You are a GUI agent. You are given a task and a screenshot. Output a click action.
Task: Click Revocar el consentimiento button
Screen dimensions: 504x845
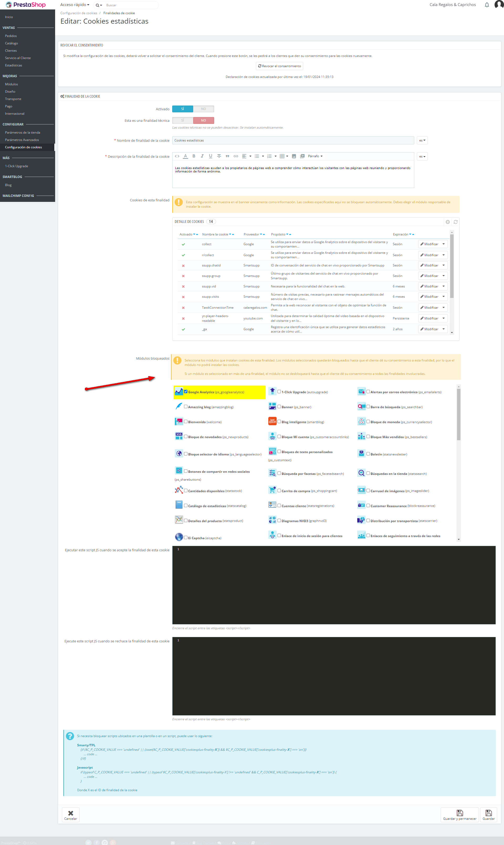click(x=280, y=66)
